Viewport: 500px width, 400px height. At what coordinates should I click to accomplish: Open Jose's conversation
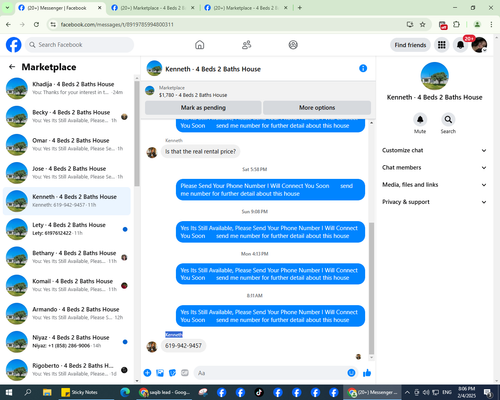(x=67, y=173)
